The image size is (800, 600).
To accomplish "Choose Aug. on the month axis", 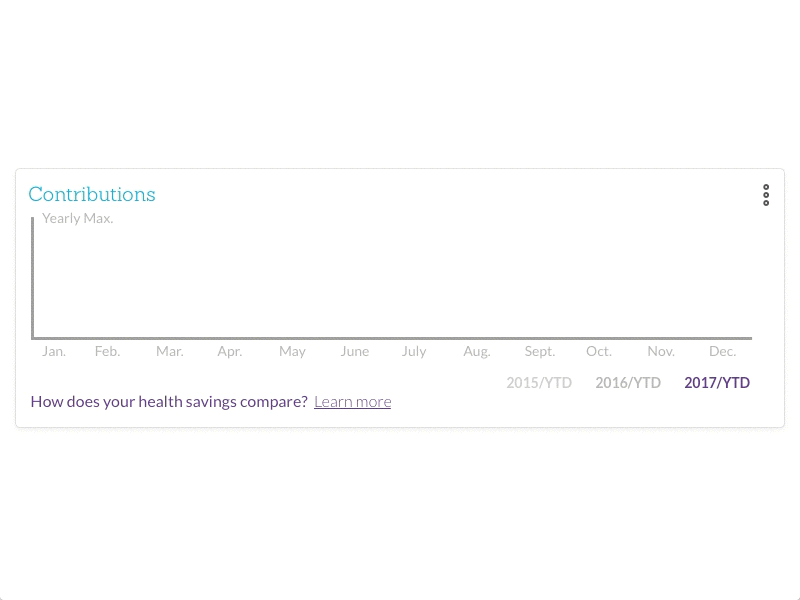I will coord(477,351).
